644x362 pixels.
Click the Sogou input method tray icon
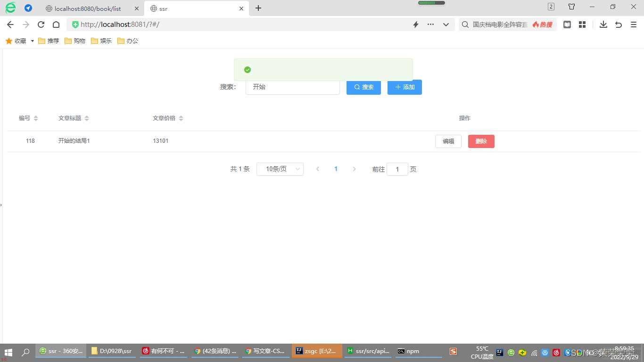(x=453, y=352)
